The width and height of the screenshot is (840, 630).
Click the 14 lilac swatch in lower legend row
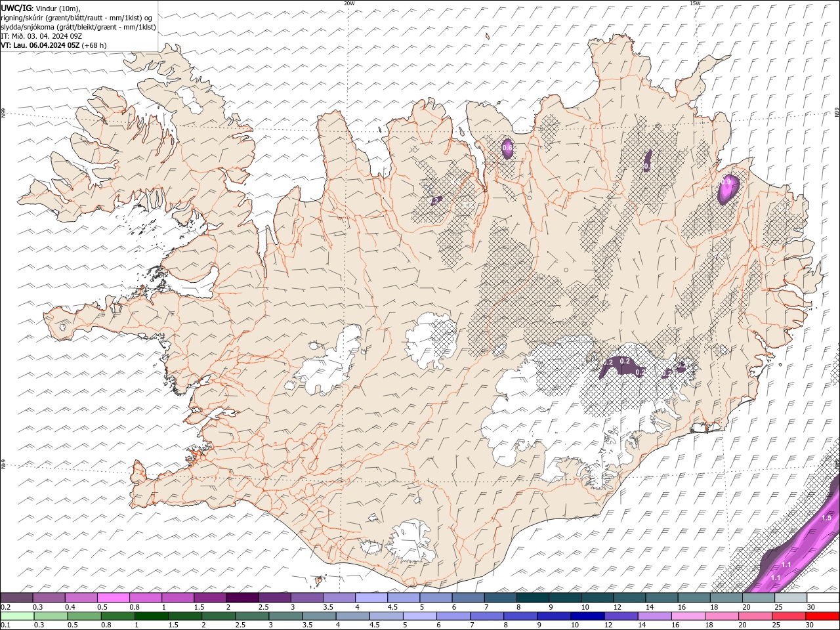[x=654, y=616]
